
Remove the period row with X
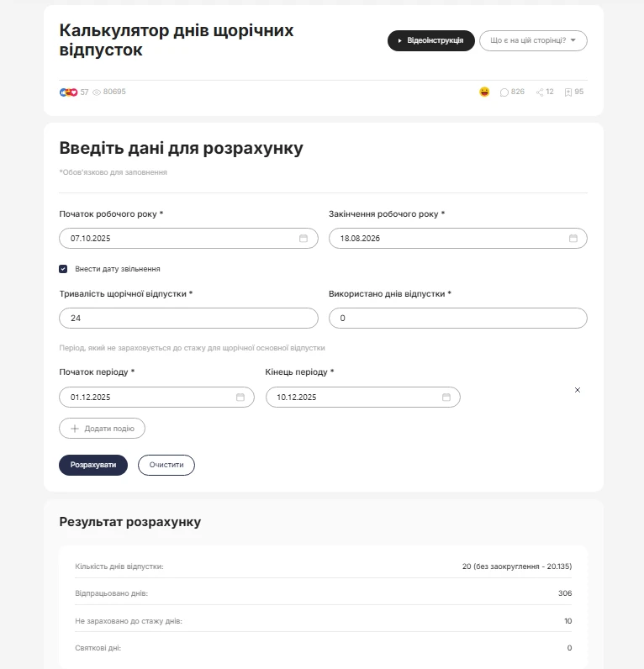pos(578,390)
